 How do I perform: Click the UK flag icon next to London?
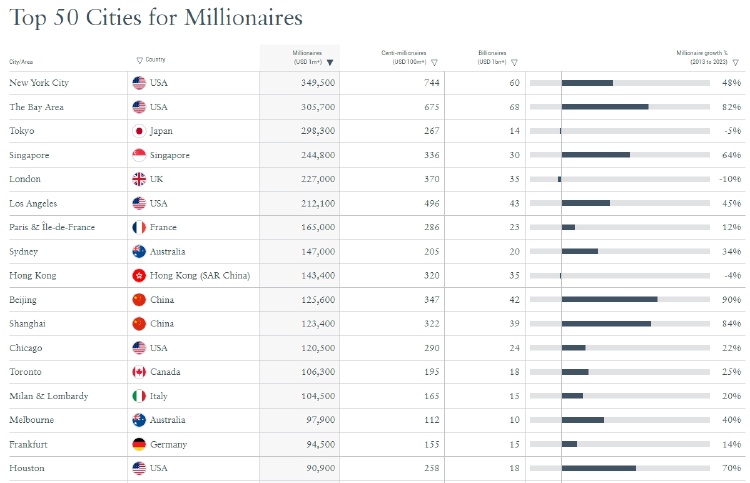click(x=139, y=179)
